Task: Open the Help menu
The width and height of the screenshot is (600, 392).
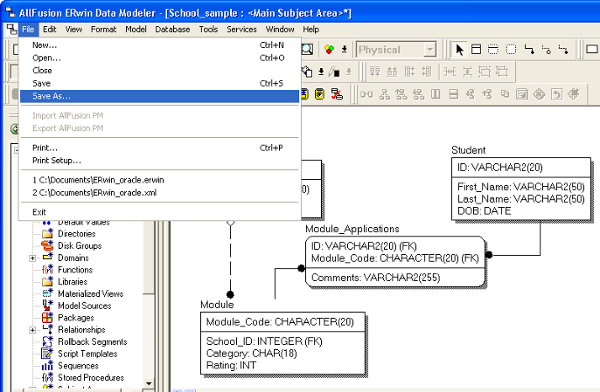Action: coord(311,29)
